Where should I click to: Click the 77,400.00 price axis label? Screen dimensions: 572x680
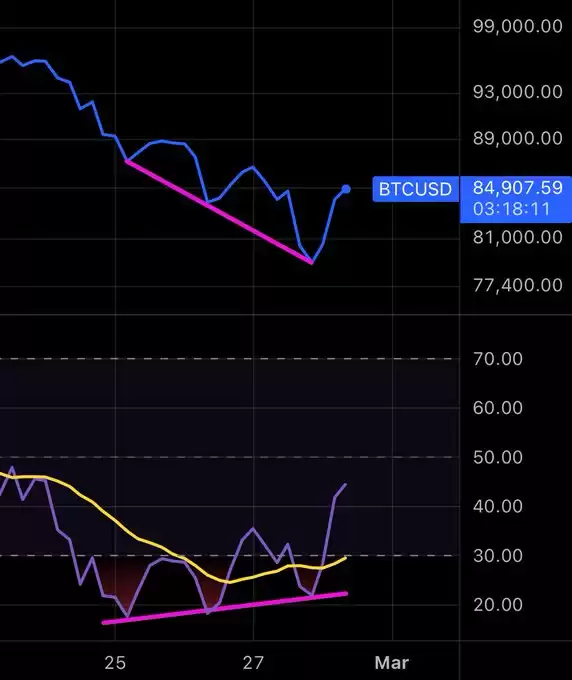click(517, 285)
